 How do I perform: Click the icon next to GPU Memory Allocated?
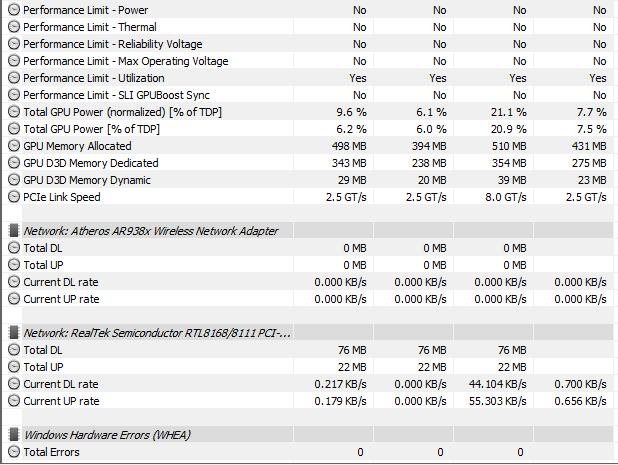pyautogui.click(x=14, y=146)
